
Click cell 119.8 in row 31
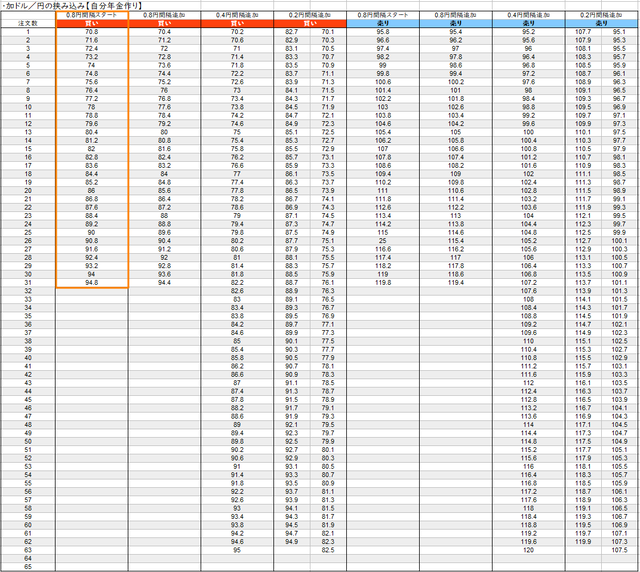pyautogui.click(x=383, y=283)
